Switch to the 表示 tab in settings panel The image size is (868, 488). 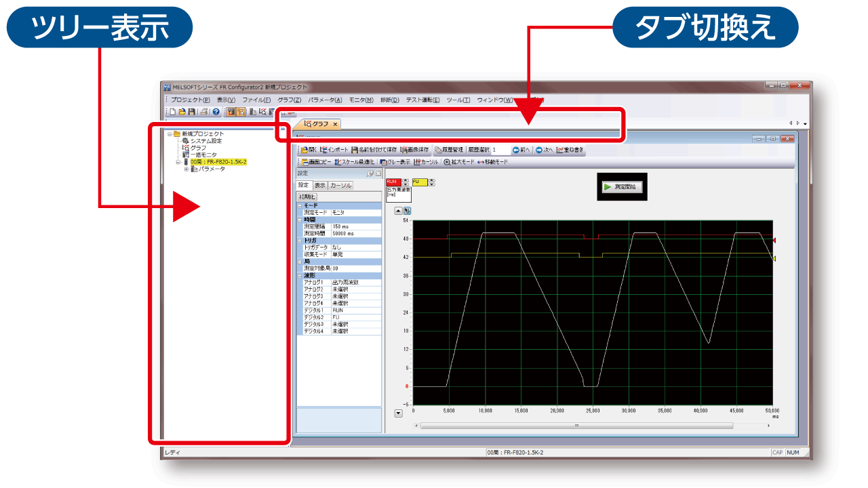pos(319,185)
